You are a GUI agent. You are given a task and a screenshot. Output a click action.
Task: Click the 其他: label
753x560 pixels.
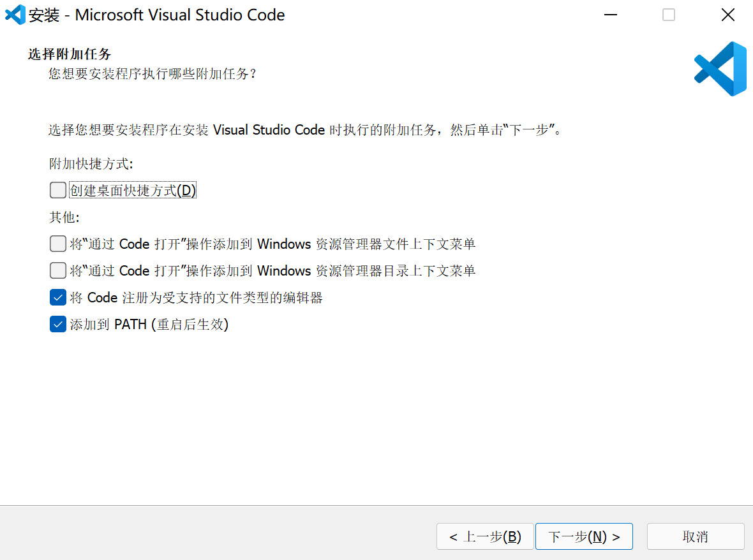point(64,217)
